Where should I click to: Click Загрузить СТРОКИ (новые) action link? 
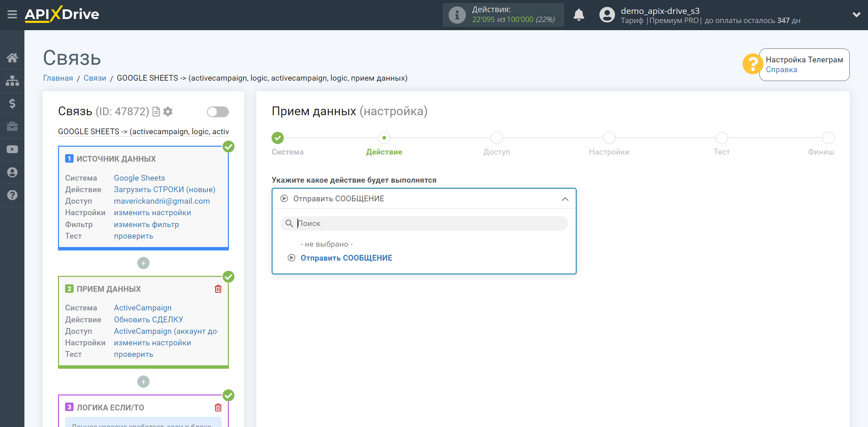click(x=164, y=189)
